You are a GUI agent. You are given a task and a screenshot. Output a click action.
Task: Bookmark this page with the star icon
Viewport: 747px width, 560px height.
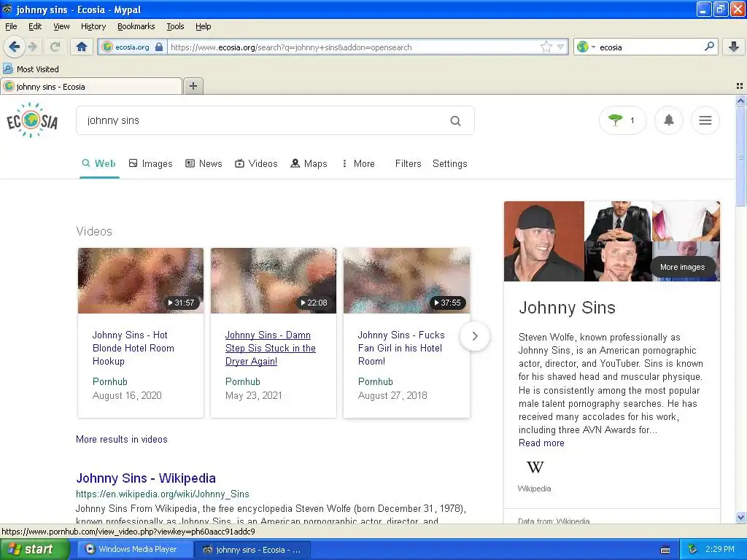(x=546, y=47)
